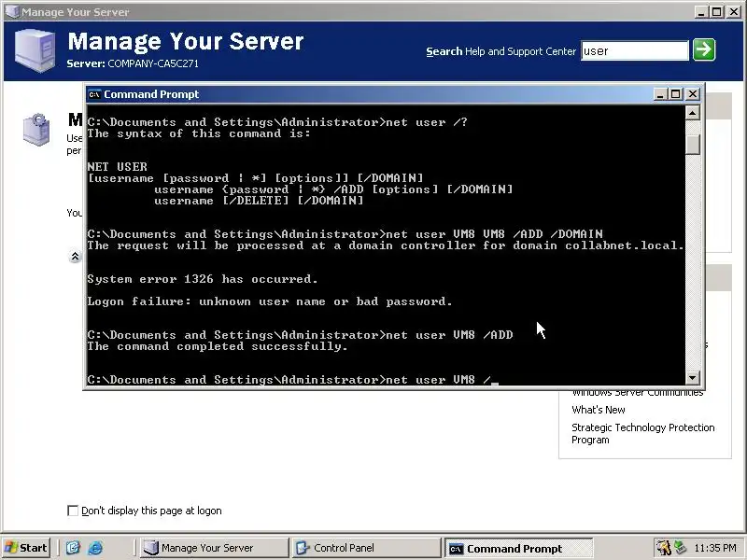Click the Command Prompt scrollbar down arrow
Image resolution: width=747 pixels, height=560 pixels.
pyautogui.click(x=692, y=378)
